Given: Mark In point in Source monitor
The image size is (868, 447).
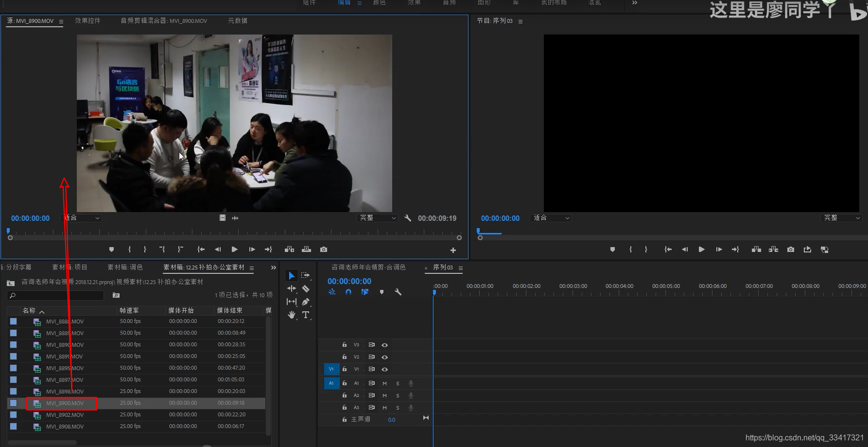Looking at the screenshot, I should point(129,250).
